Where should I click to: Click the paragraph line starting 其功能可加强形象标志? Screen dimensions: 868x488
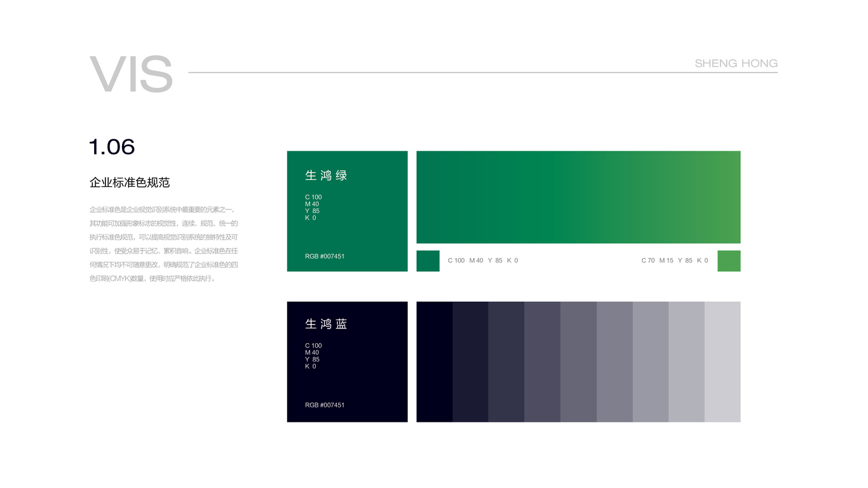coord(163,223)
